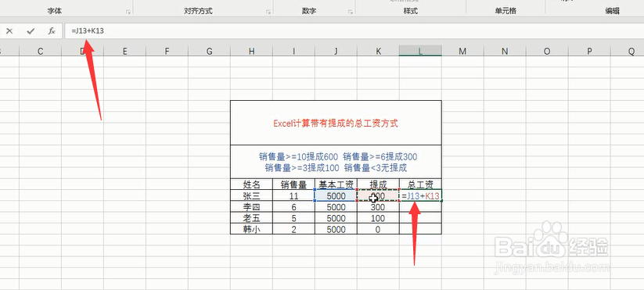Select column F header
Viewport: 644px width, 290px height.
[x=167, y=51]
